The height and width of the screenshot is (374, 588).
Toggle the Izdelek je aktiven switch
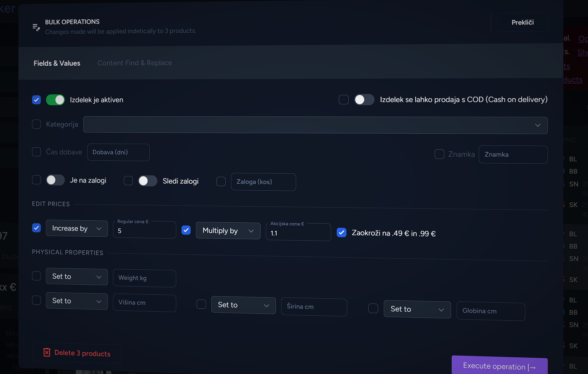point(55,100)
